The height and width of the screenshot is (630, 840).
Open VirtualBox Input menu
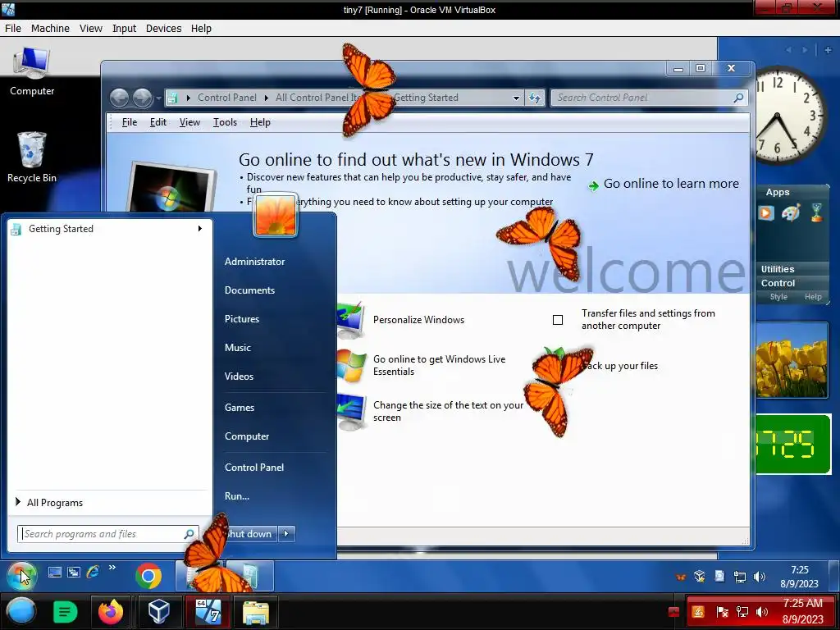[124, 29]
